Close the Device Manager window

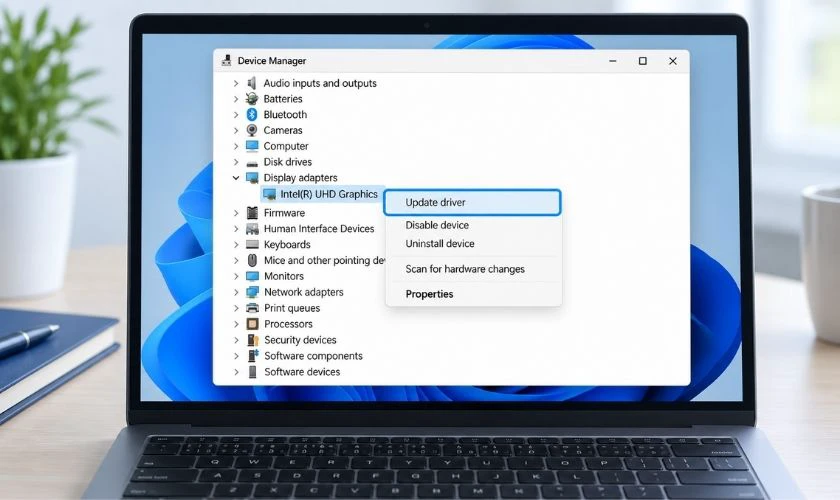(x=673, y=61)
